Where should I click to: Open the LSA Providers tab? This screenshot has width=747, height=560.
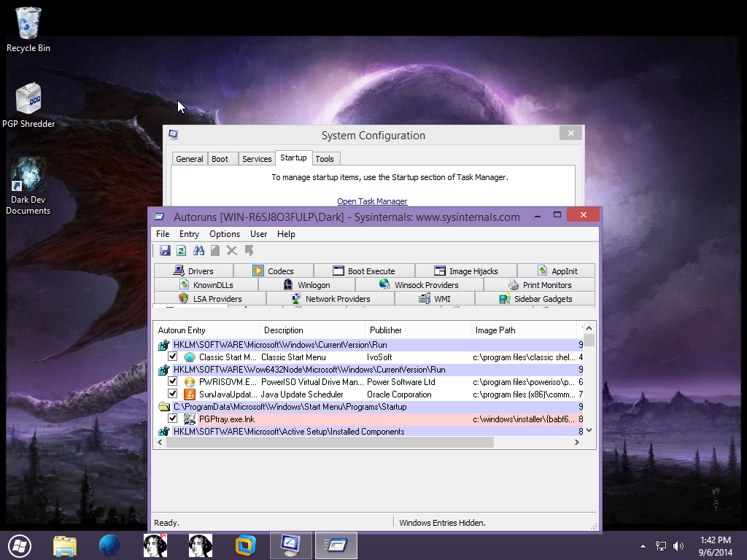click(x=210, y=298)
